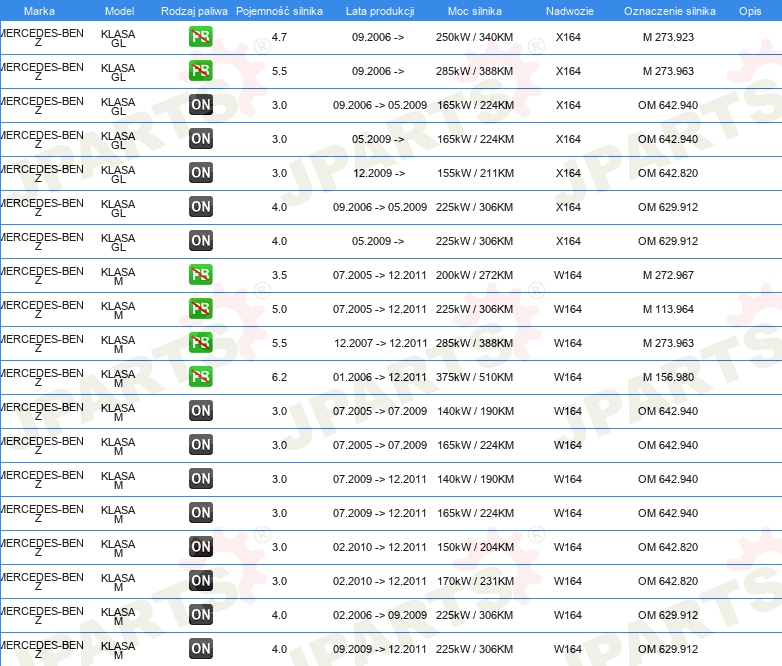Click engine capacity 4.7

point(279,37)
